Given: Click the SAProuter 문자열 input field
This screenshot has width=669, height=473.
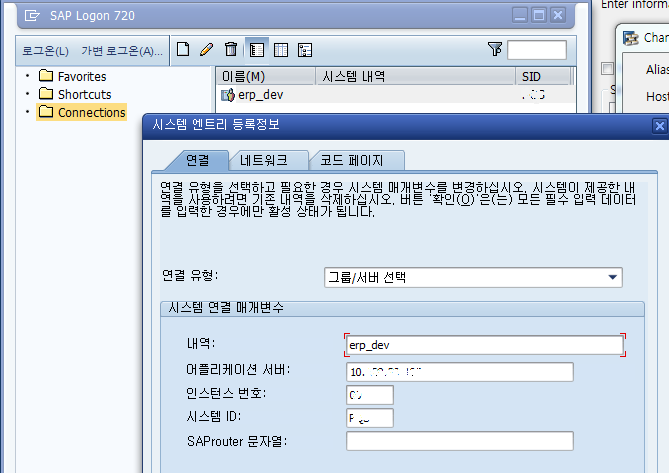Looking at the screenshot, I should point(460,441).
